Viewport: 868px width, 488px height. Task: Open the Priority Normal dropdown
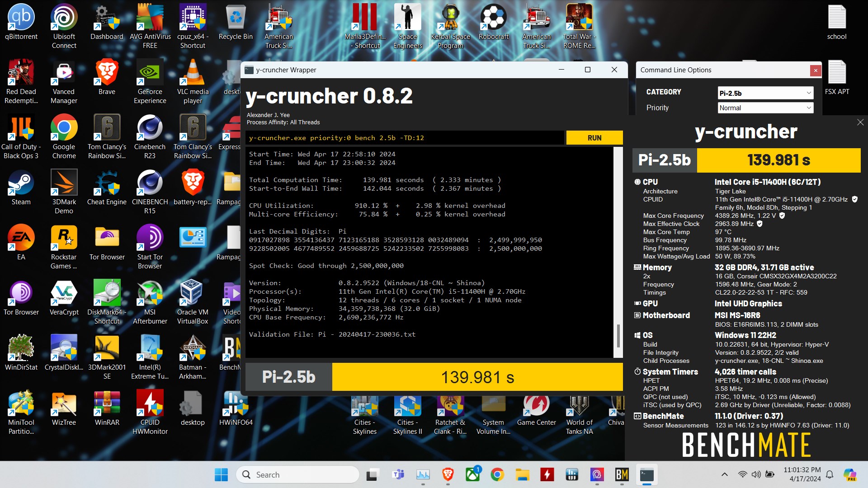click(765, 108)
